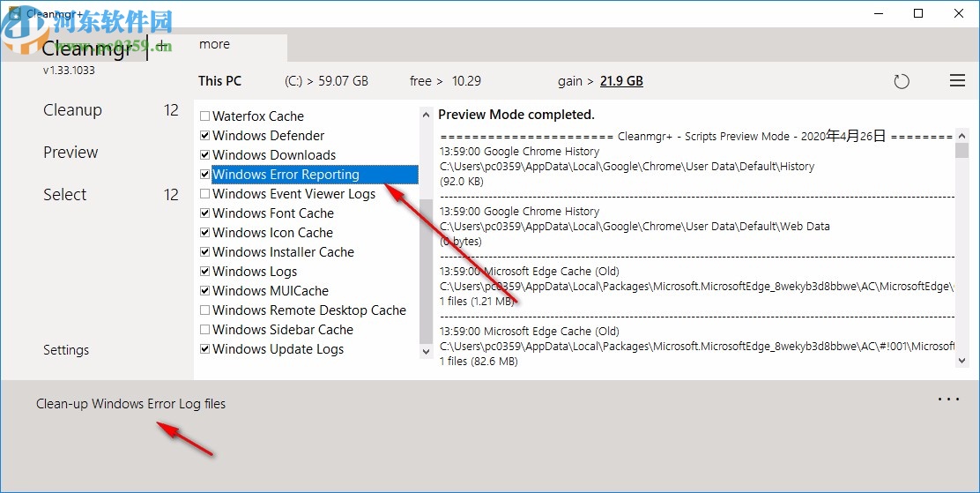The image size is (980, 493).
Task: Click the Select count 12
Action: pos(171,195)
